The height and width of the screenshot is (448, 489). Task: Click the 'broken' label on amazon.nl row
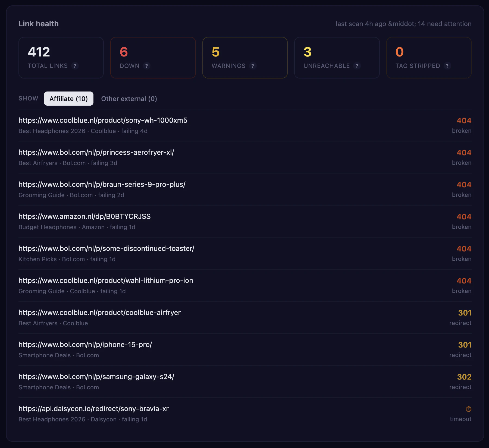pos(462,227)
